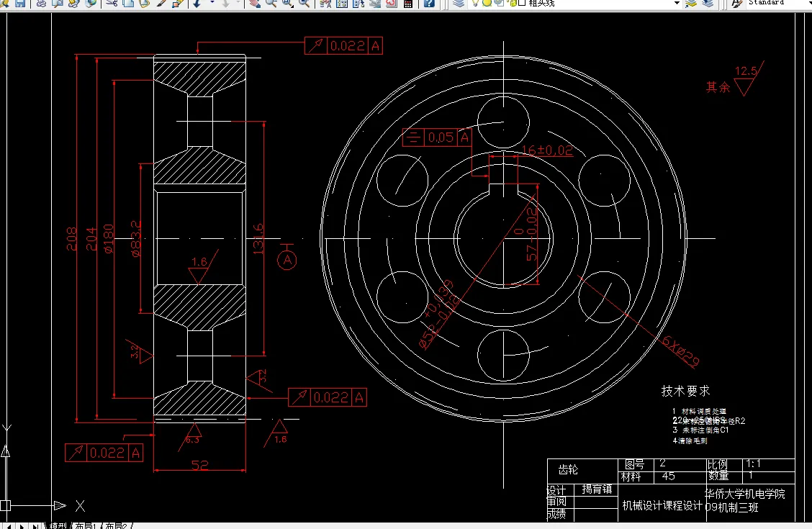Select the 技术要求 heading text
812x529 pixels.
[x=685, y=391]
